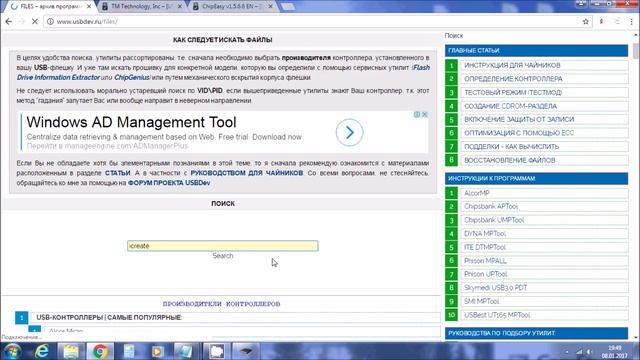The height and width of the screenshot is (360, 640).
Task: Open the ChipGenius link in the text
Action: coord(131,78)
